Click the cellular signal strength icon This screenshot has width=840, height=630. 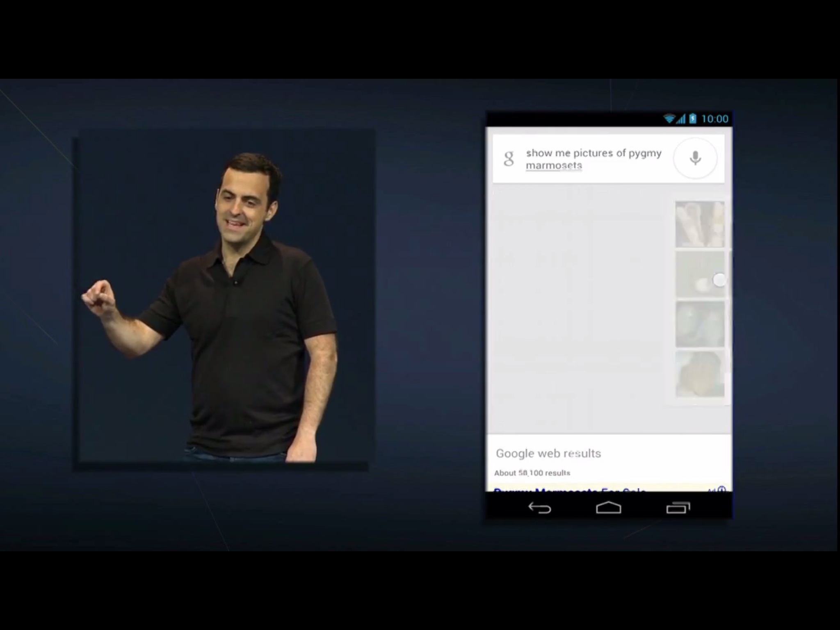coord(681,119)
